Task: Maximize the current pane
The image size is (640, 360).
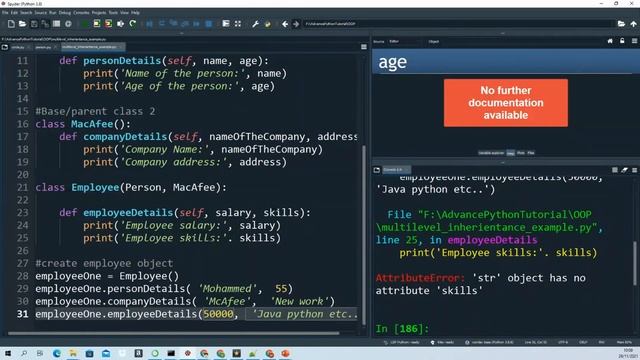Action: 238,24
